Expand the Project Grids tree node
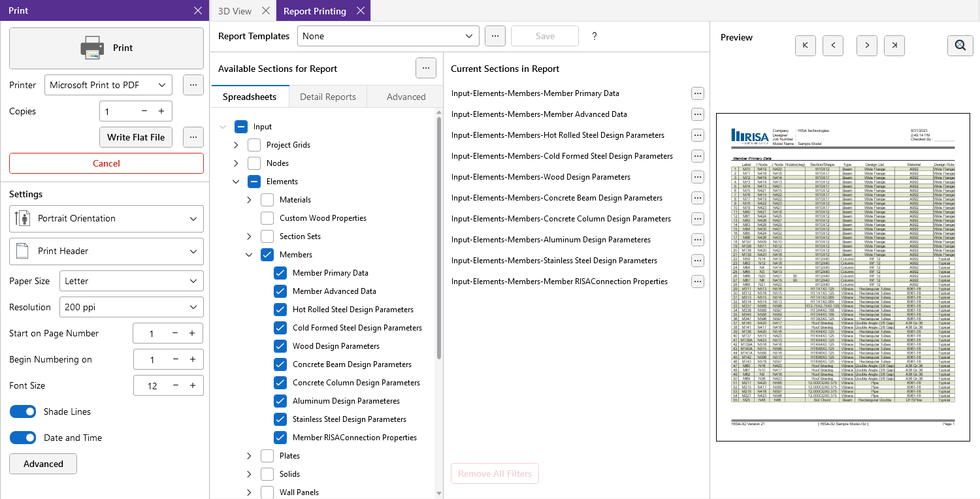The height and width of the screenshot is (499, 980). 236,145
